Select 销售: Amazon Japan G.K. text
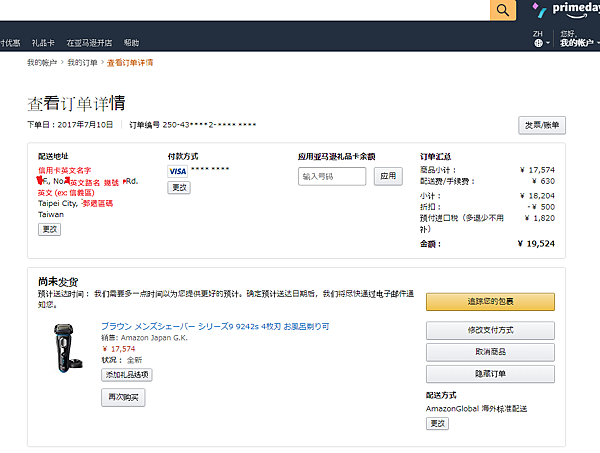Image resolution: width=600 pixels, height=453 pixels. 144,338
